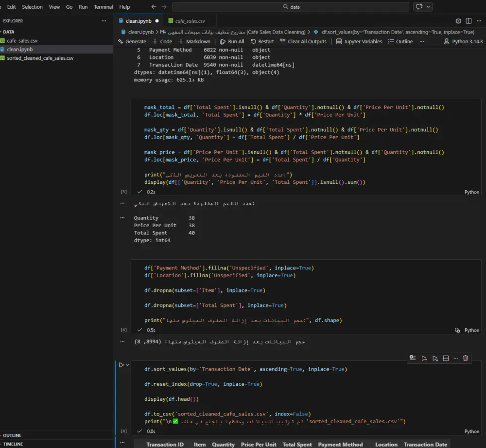The width and height of the screenshot is (486, 448).
Task: Open output options for cell 5 print output
Action: pos(122,203)
